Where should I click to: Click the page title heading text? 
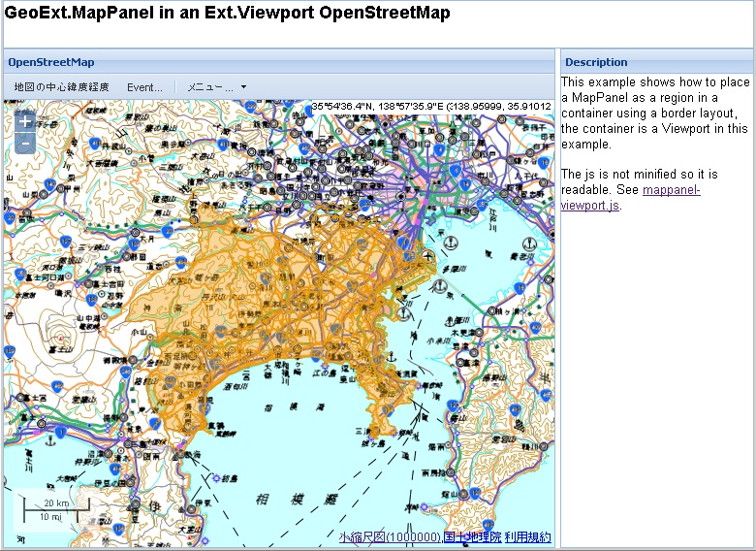pyautogui.click(x=228, y=14)
